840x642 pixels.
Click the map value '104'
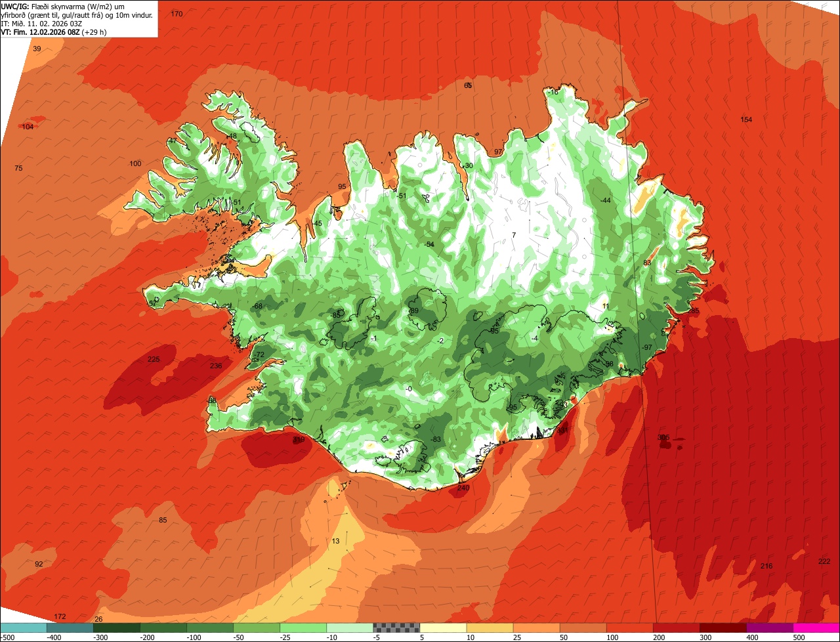pos(28,127)
